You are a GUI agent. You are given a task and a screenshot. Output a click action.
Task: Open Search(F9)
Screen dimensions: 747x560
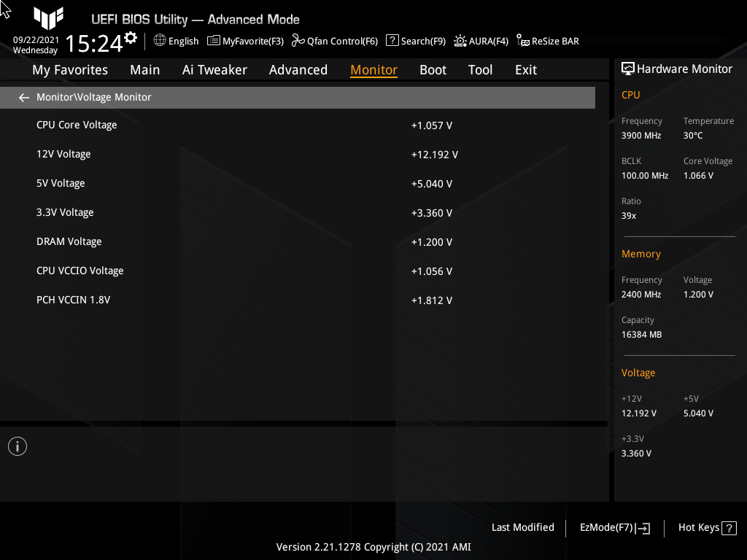(x=416, y=41)
